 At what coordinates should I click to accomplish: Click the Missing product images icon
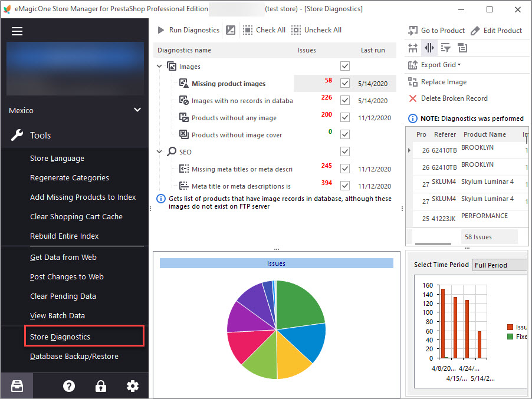tap(184, 83)
